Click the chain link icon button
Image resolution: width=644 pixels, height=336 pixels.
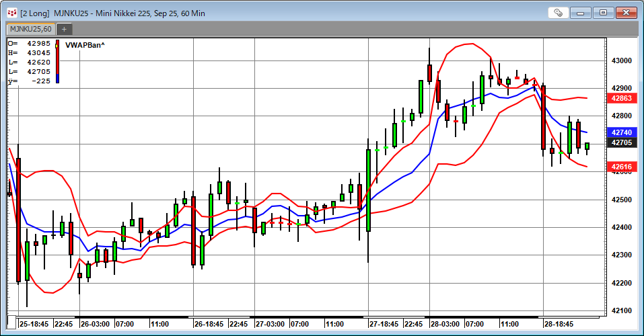[558, 13]
